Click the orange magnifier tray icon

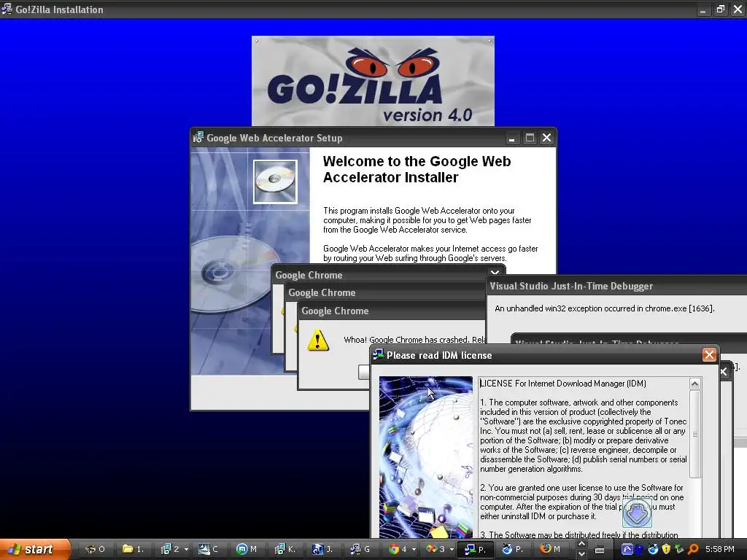(693, 550)
